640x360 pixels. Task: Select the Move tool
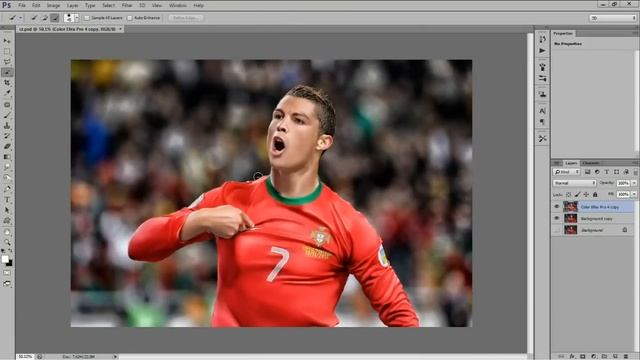click(7, 41)
